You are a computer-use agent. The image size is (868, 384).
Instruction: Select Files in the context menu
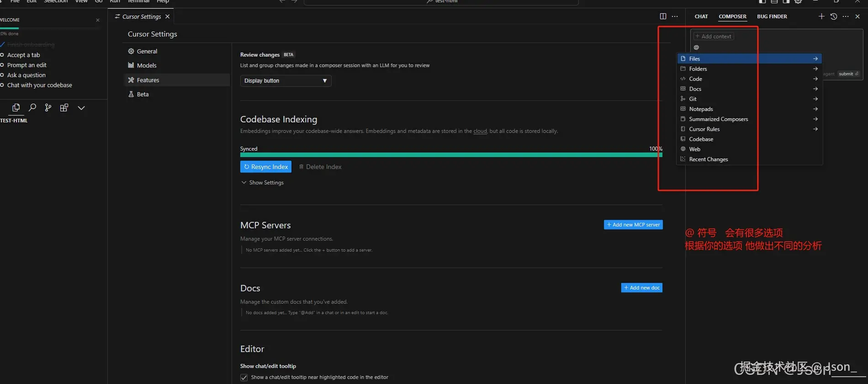pos(749,58)
